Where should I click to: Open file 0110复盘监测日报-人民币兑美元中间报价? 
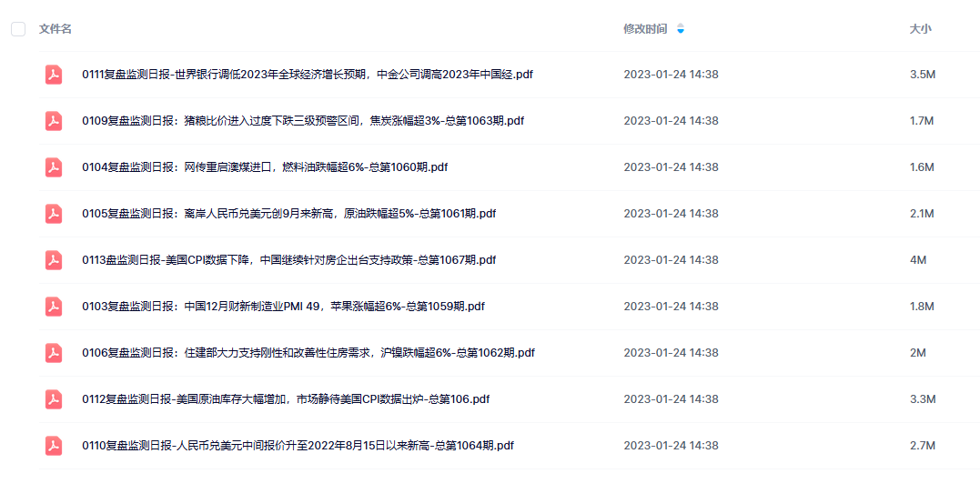click(298, 446)
